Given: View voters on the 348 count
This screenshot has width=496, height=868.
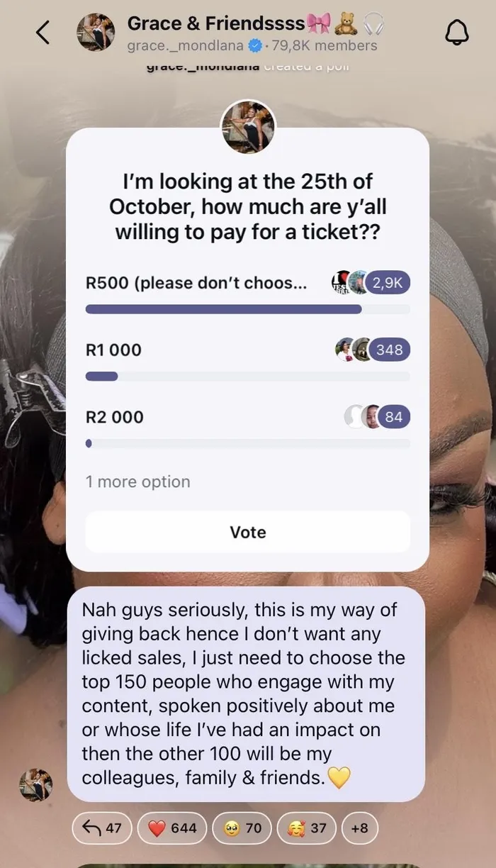Looking at the screenshot, I should [x=390, y=350].
